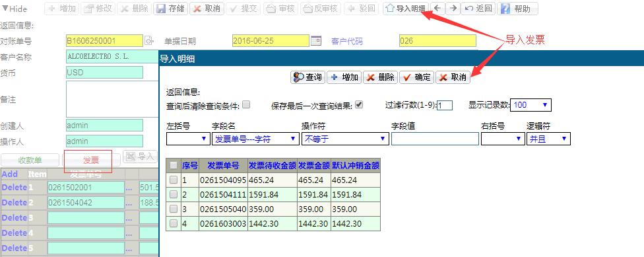Delete row 1 with invoice 0261502001
Image resolution: width=644 pixels, height=257 pixels.
tap(15, 188)
